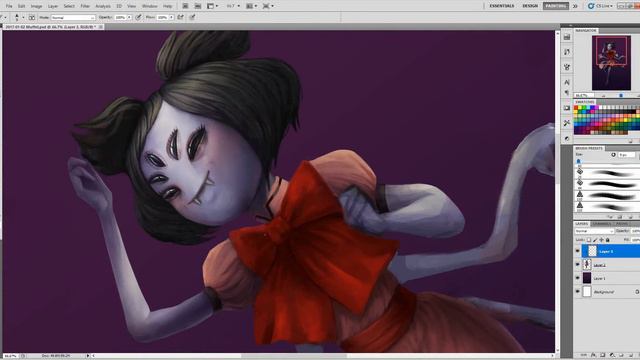Viewport: 640px width, 360px height.
Task: Open the Histogram panel icon in dock
Action: point(567,37)
